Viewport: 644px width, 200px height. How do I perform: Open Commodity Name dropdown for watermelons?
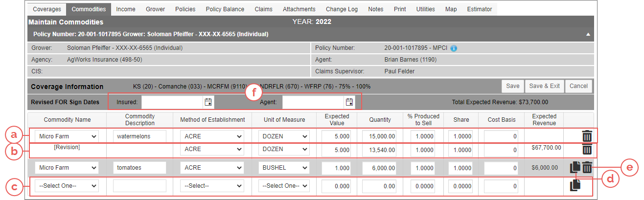69,136
